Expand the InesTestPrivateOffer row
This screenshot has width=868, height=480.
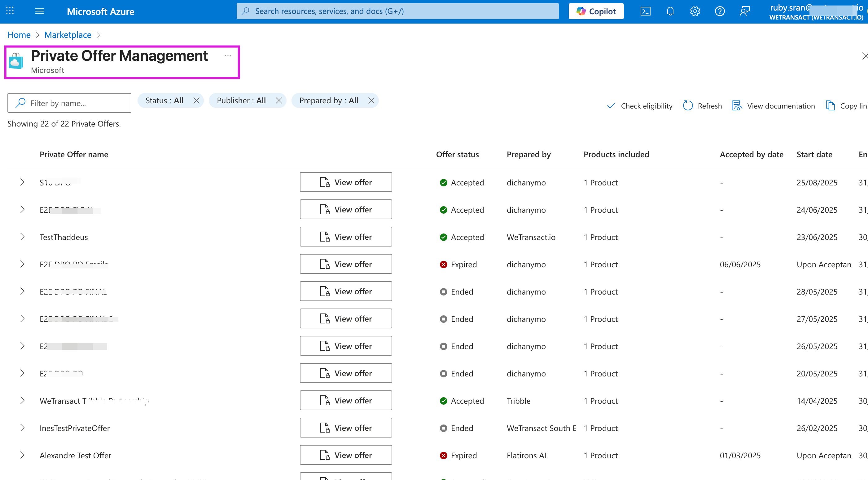[22, 428]
